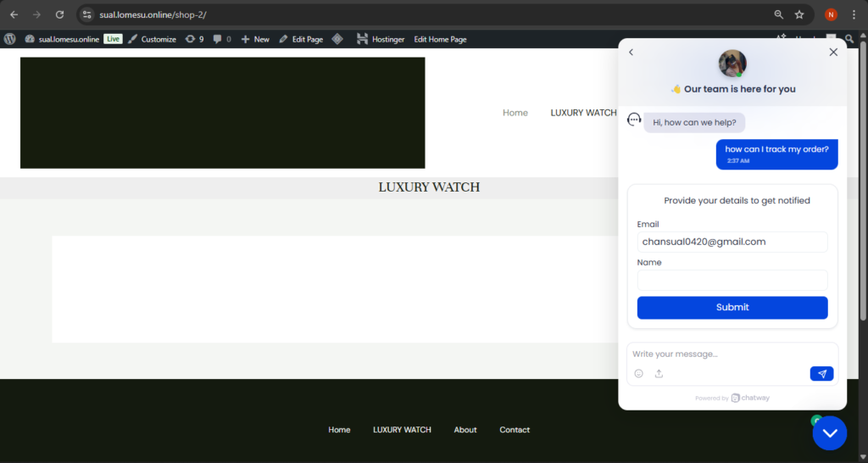Screen dimensions: 868x463
Task: Click Edit Page in admin bar
Action: [301, 39]
